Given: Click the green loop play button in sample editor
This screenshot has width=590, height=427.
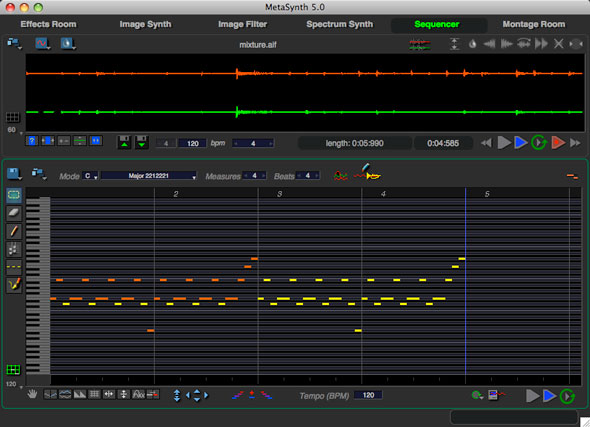Looking at the screenshot, I should click(x=538, y=143).
